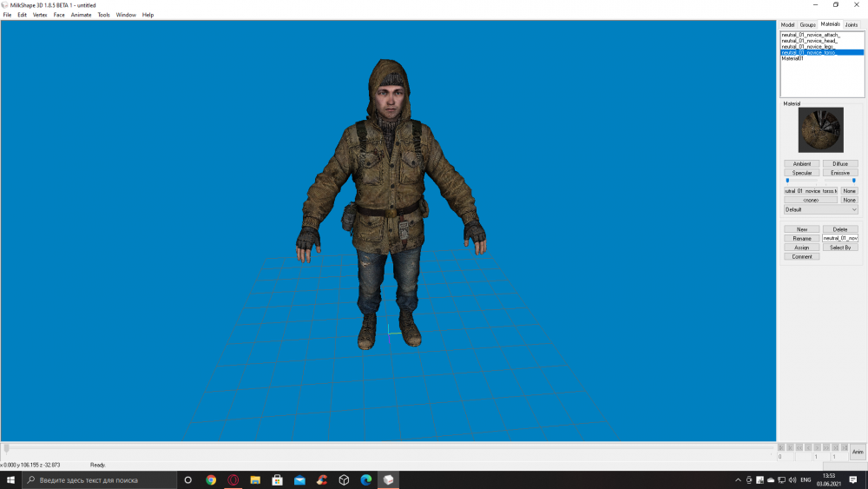
Task: Play animation forward with the >> button
Action: click(x=826, y=447)
